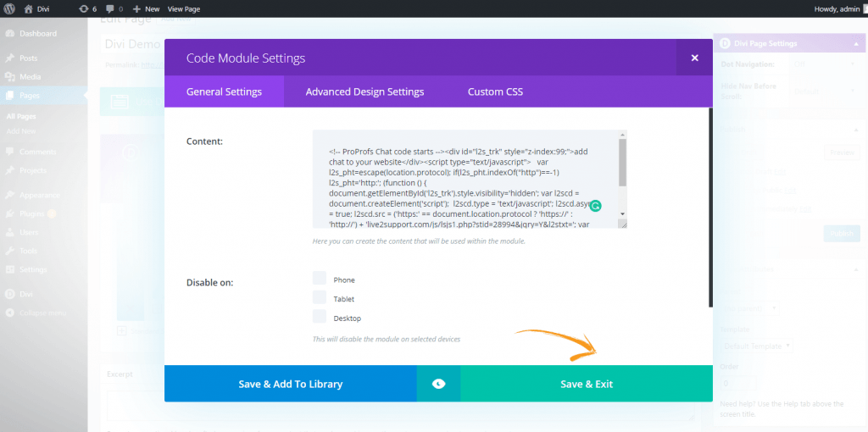Click the textarea resize handle corner

click(x=623, y=224)
